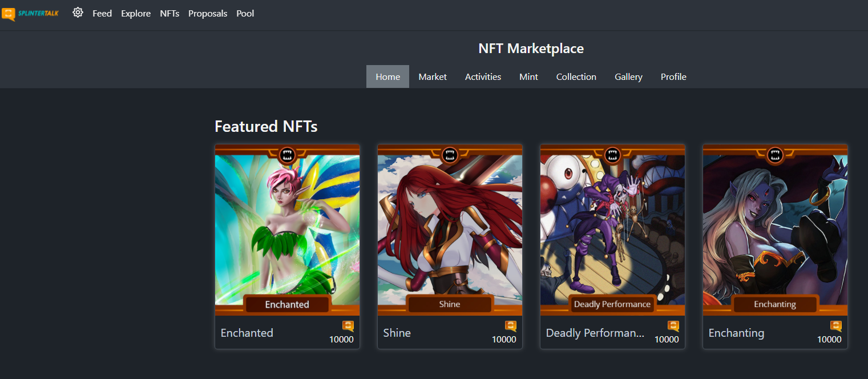The height and width of the screenshot is (379, 868).
Task: Select the Home tab
Action: (387, 76)
